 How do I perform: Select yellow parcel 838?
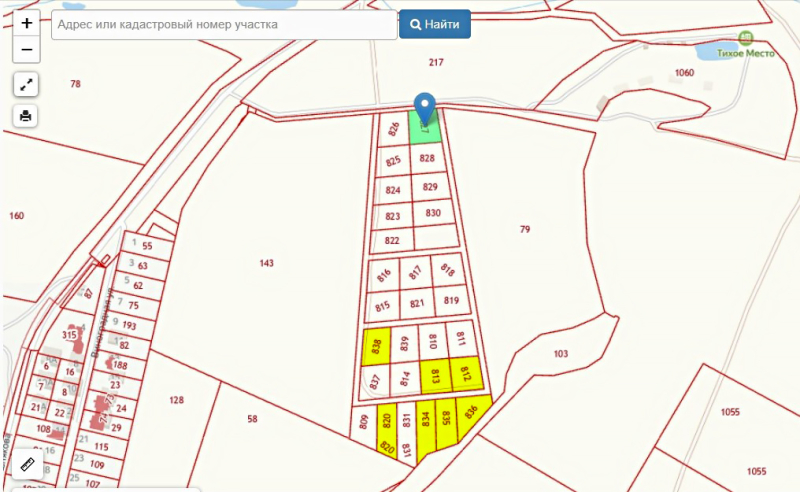tap(376, 347)
